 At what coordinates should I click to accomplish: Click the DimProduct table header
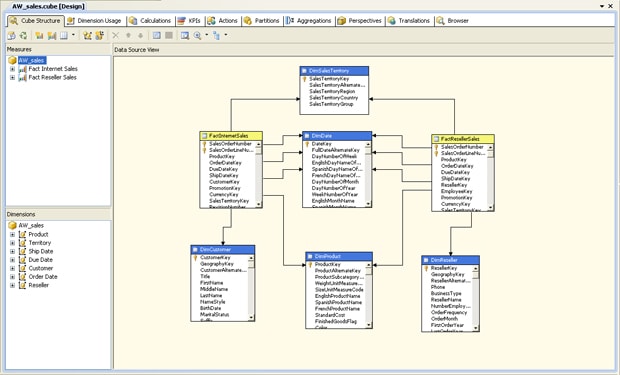(x=339, y=256)
